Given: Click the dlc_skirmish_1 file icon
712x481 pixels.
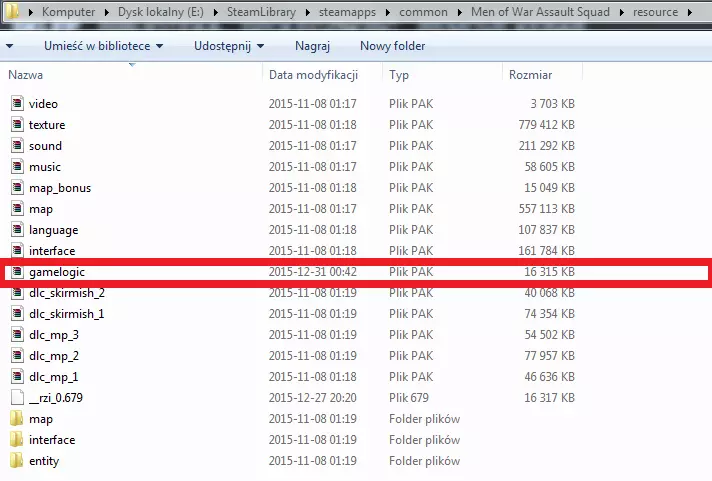Looking at the screenshot, I should (x=17, y=313).
